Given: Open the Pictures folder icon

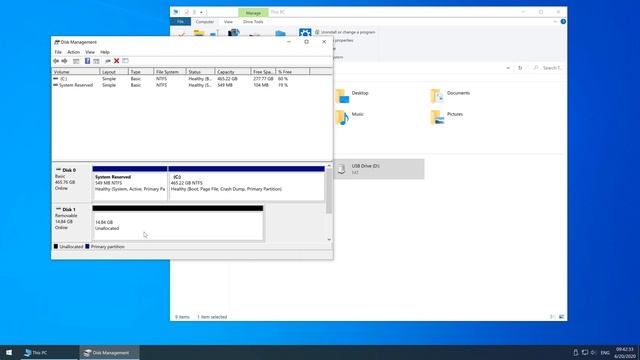Looking at the screenshot, I should [437, 118].
